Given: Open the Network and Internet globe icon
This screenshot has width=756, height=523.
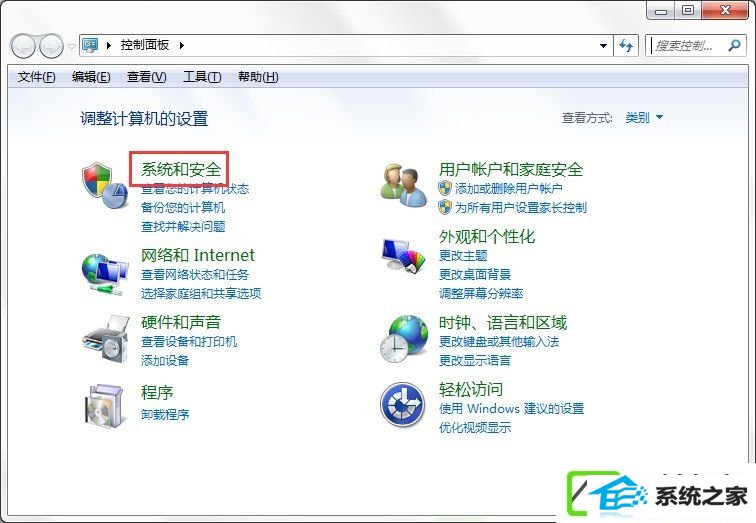Looking at the screenshot, I should pos(105,273).
